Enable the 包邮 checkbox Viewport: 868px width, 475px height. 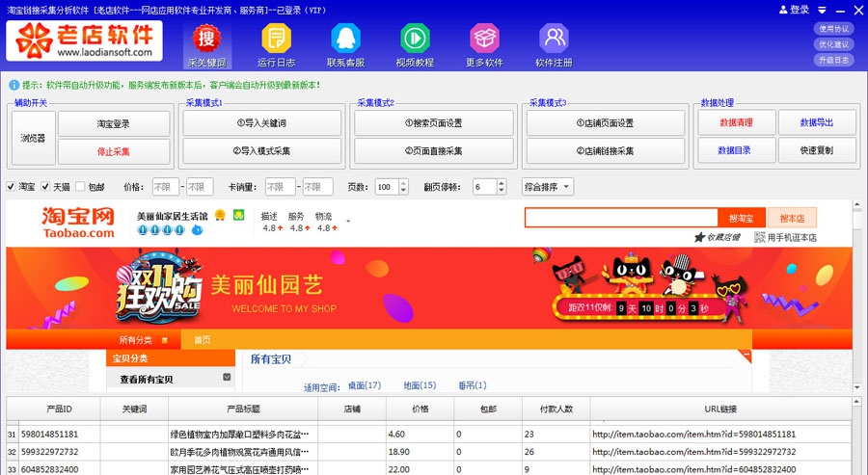80,187
